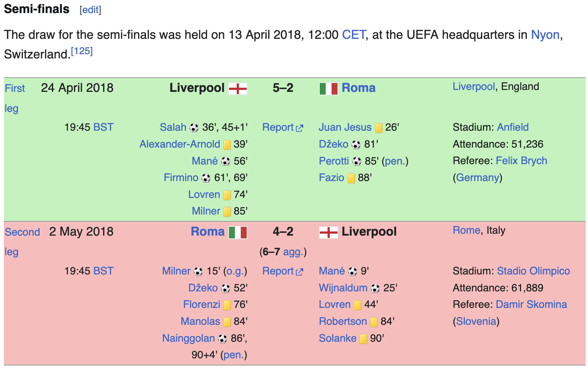588x369 pixels.
Task: Click England flag icon beside Liverpool second leg
Action: click(x=329, y=233)
